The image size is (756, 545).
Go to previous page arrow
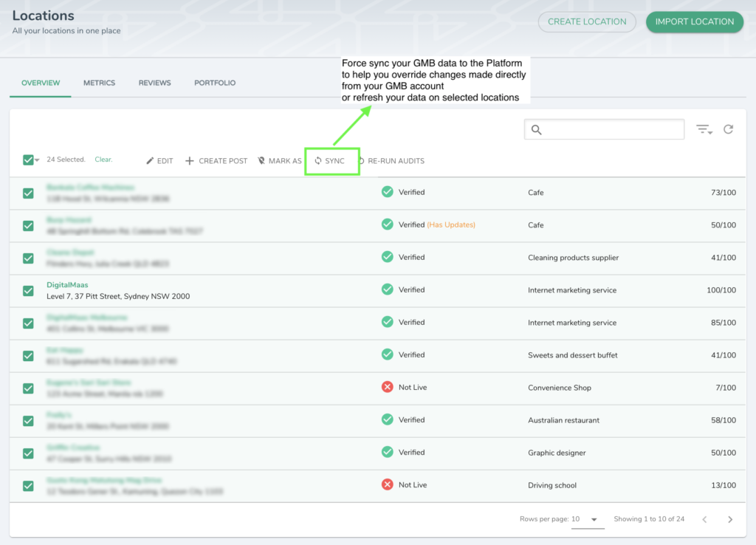pos(705,519)
